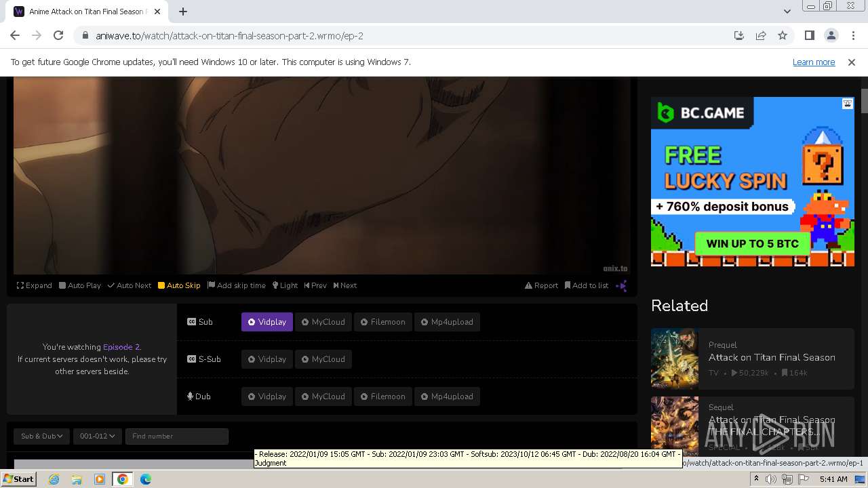Open the network tray icon
This screenshot has width=868, height=488.
pos(787,479)
